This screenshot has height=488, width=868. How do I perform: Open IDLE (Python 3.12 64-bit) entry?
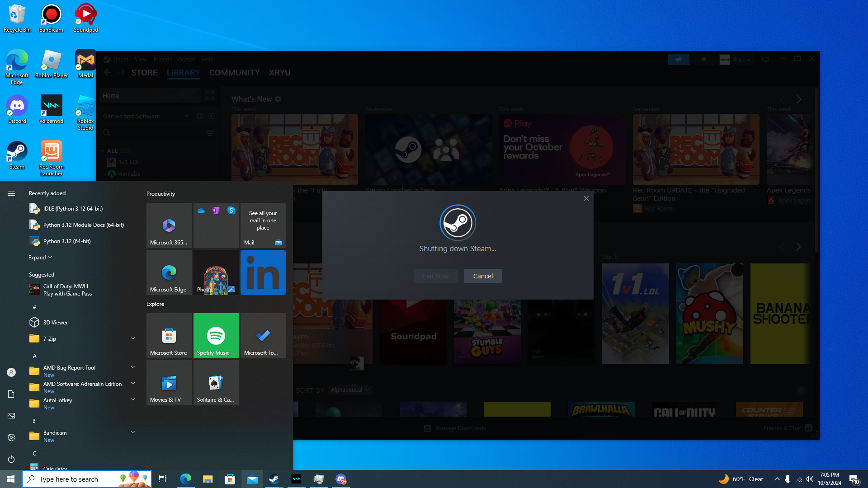click(x=73, y=209)
